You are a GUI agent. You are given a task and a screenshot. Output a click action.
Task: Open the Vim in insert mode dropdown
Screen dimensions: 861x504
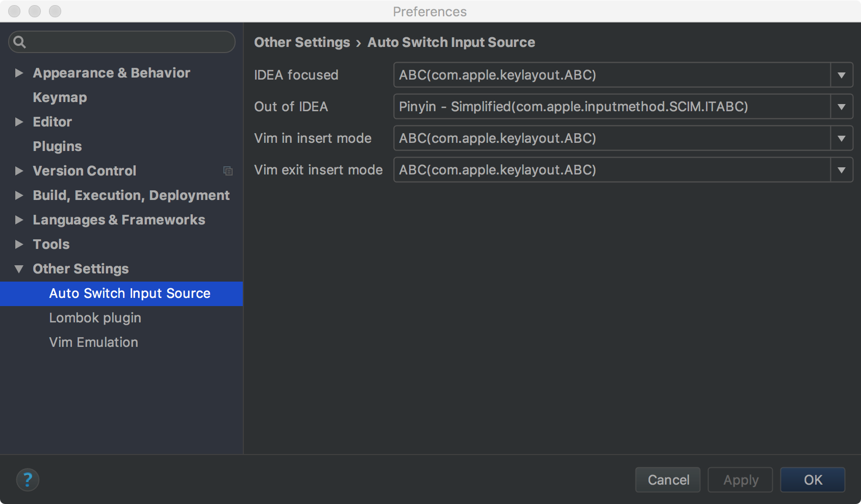(842, 138)
